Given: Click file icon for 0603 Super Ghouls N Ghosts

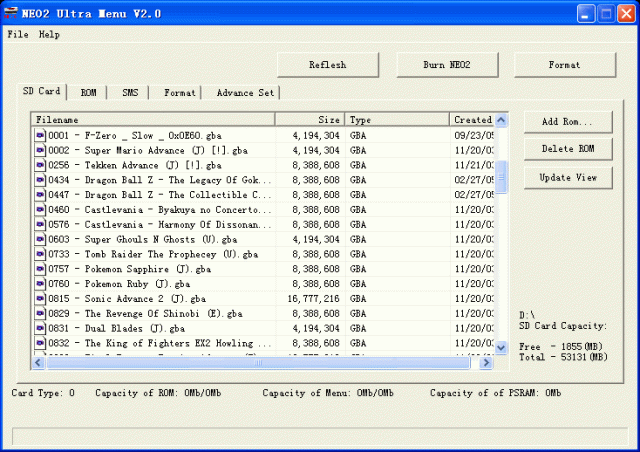Looking at the screenshot, I should [40, 239].
